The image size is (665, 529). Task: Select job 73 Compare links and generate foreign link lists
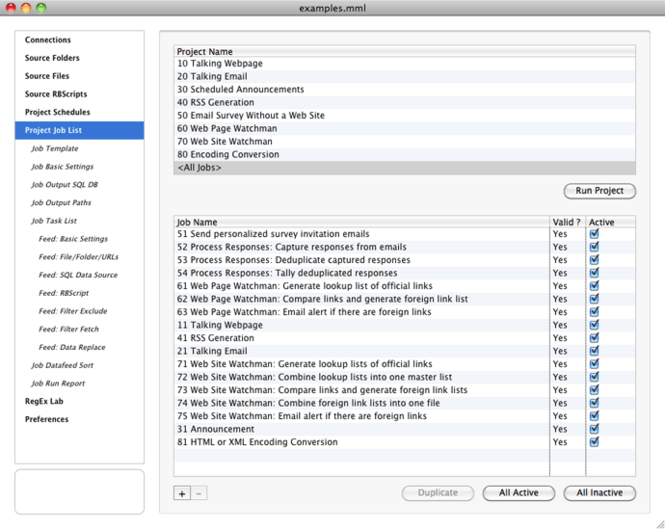point(405,390)
